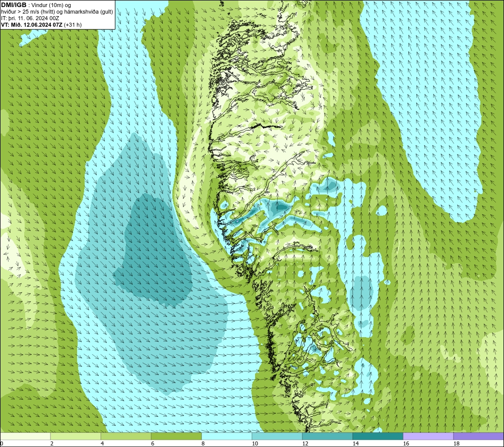The height and width of the screenshot is (447, 504).
Task: Click the 0–2 m/s palest legend swatch
Action: point(25,436)
